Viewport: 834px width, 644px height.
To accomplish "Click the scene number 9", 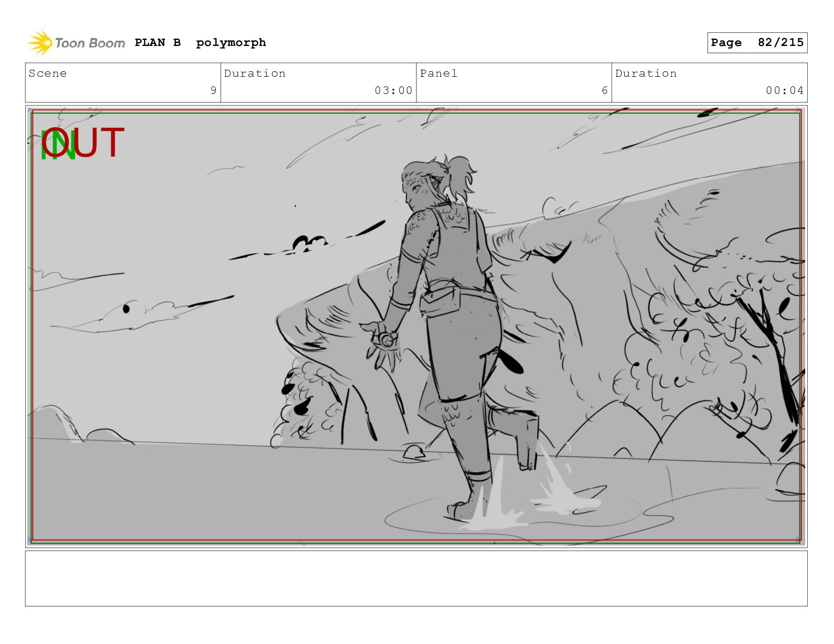I will point(213,90).
